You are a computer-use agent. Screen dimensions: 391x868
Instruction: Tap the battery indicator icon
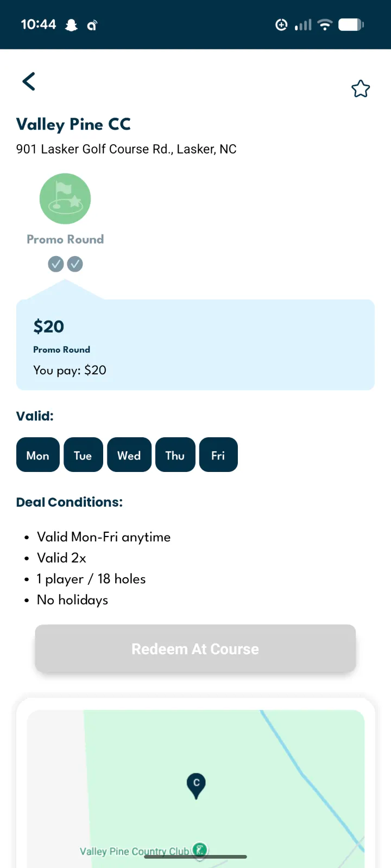[351, 24]
